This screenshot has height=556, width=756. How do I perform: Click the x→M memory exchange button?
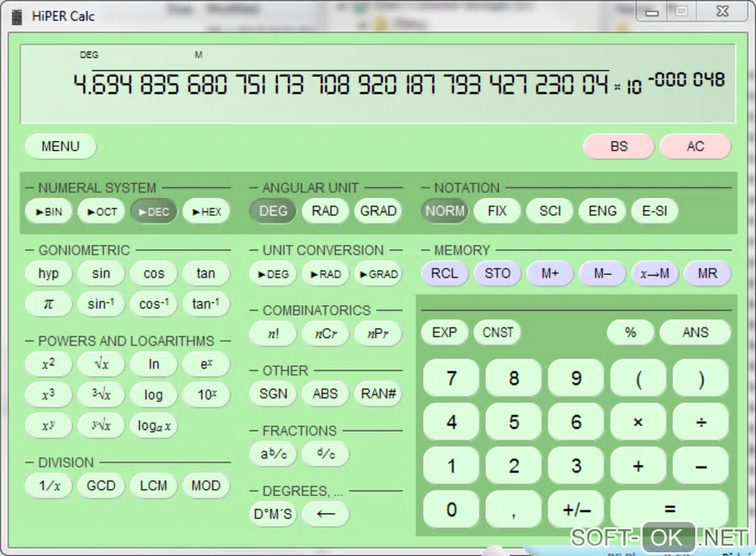click(x=654, y=274)
